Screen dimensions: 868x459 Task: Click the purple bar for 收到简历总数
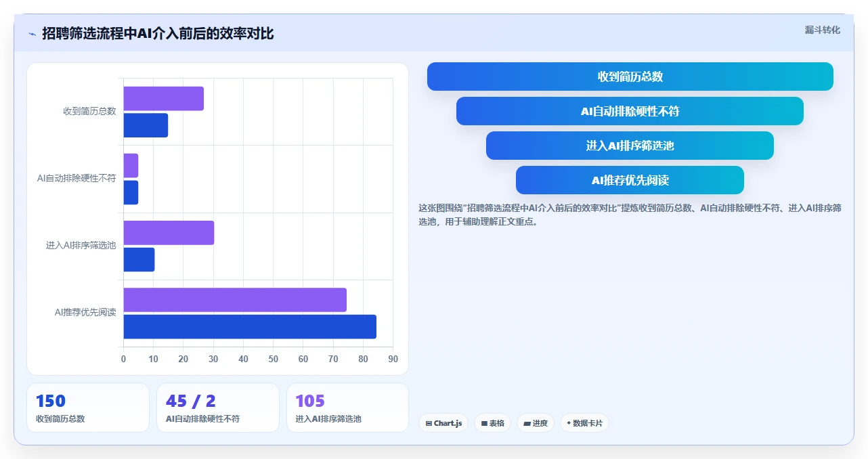coord(163,99)
